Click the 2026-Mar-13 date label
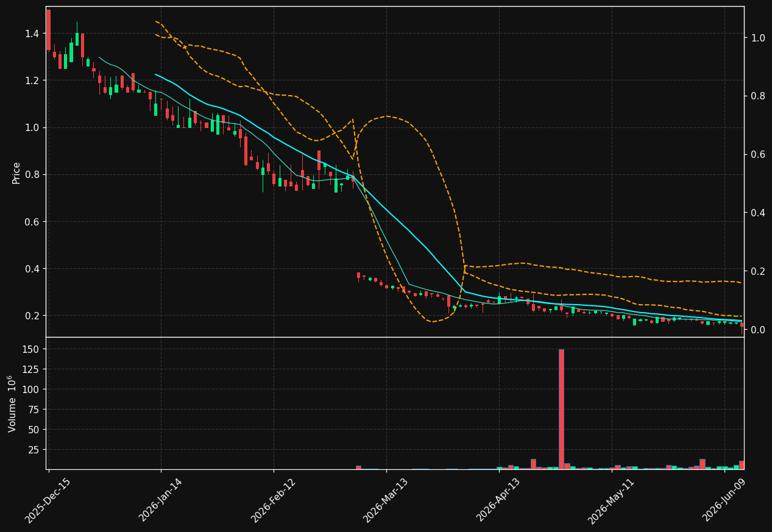The width and height of the screenshot is (772, 532). pos(385,501)
